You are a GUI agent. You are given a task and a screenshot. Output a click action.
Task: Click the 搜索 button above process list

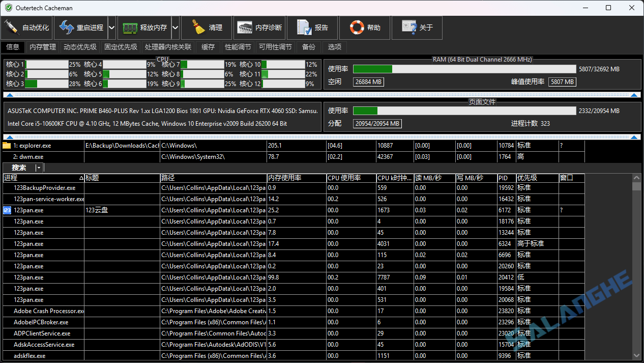(19, 168)
